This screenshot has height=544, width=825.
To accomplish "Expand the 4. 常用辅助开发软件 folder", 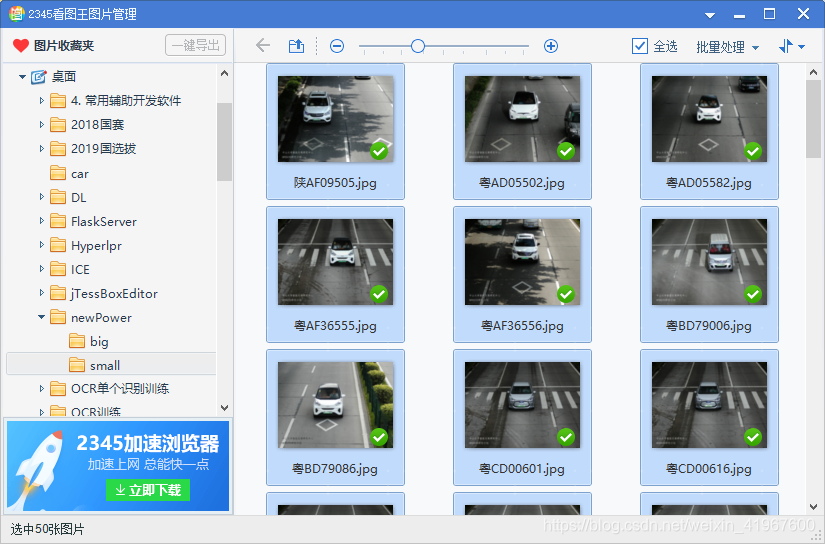I will click(x=42, y=100).
